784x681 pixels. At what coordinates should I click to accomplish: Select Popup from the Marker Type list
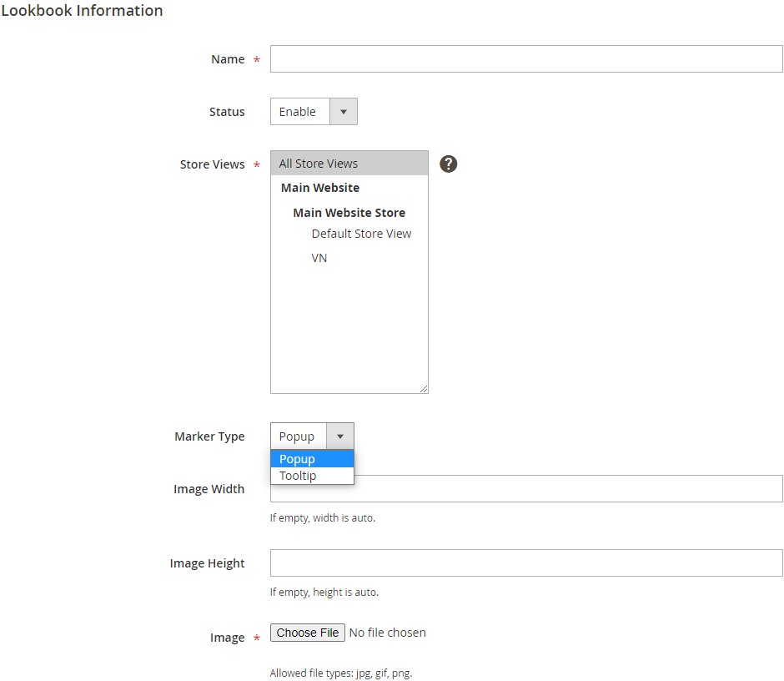tap(312, 459)
